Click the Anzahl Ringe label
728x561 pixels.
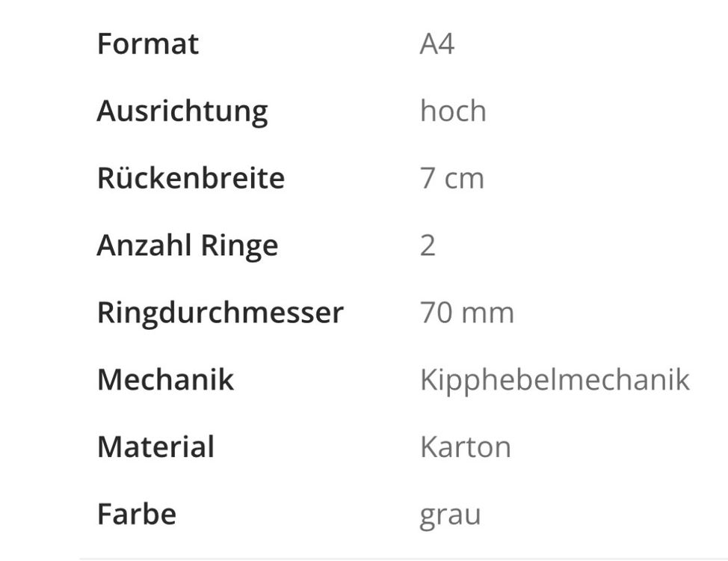click(x=187, y=246)
